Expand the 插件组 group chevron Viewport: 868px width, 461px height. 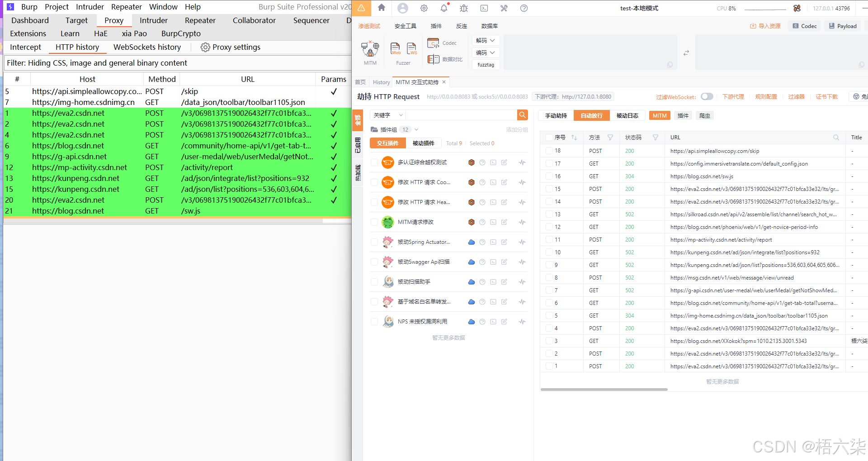[416, 129]
